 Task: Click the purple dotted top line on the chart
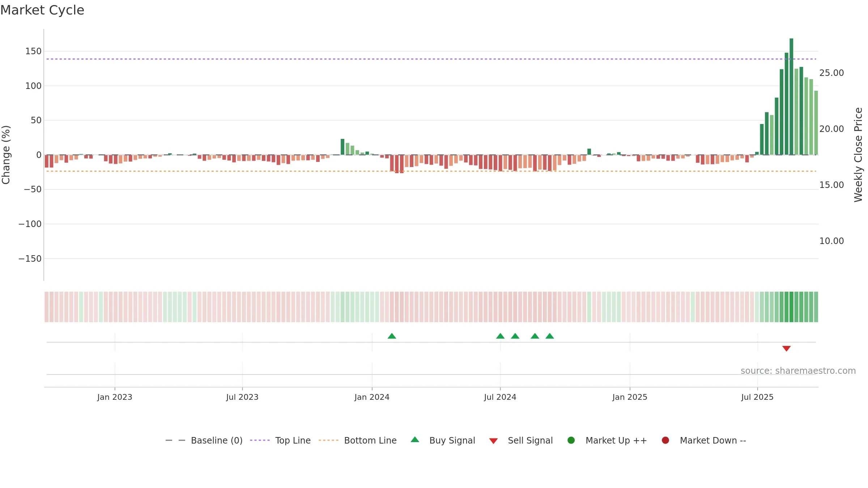(x=431, y=59)
